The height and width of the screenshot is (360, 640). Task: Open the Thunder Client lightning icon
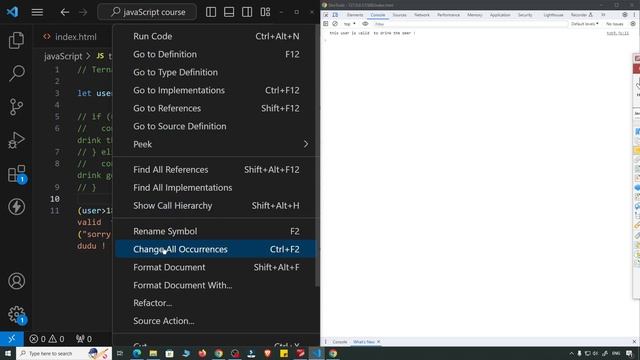tap(16, 207)
